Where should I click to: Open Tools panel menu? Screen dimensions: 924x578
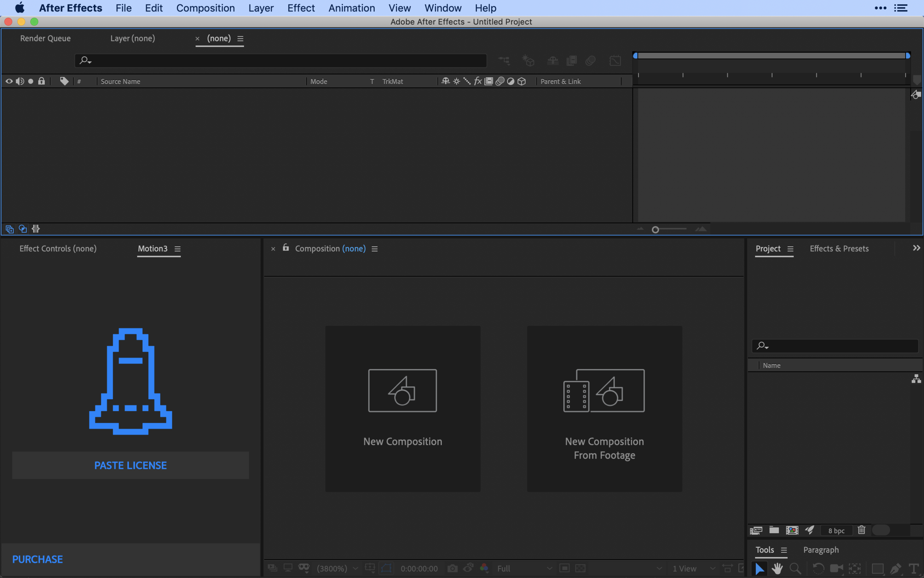click(x=784, y=550)
